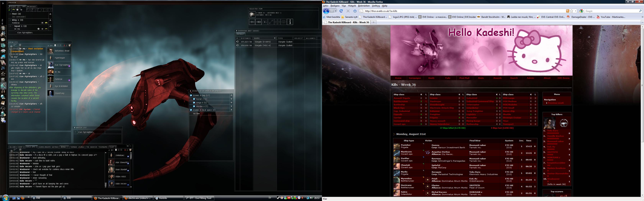This screenshot has height=201, width=644.
Task: Switch to the Tarnak Lounge chat tab
Action: 77,147
